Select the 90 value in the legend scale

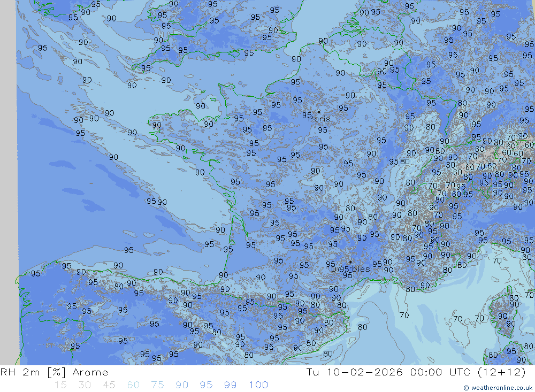[x=182, y=385]
